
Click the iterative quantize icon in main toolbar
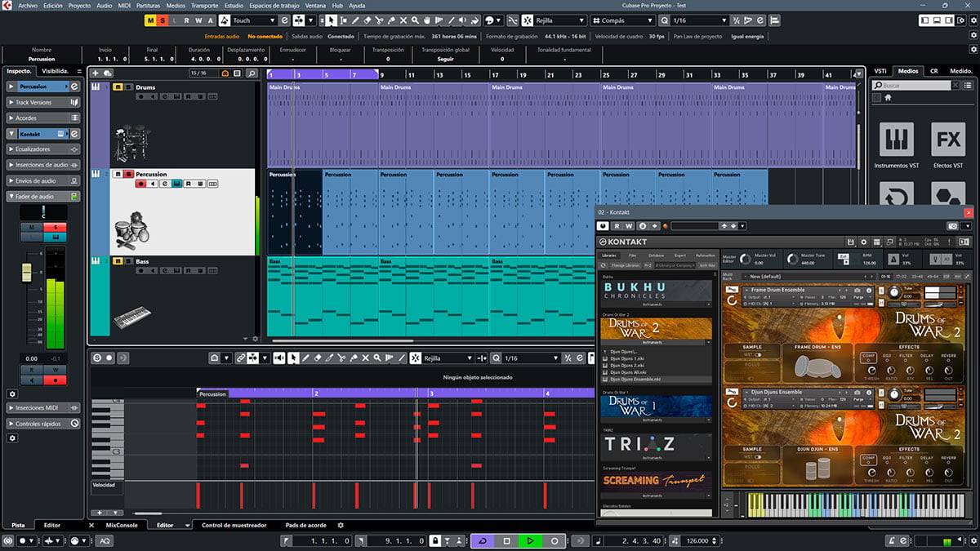[737, 20]
